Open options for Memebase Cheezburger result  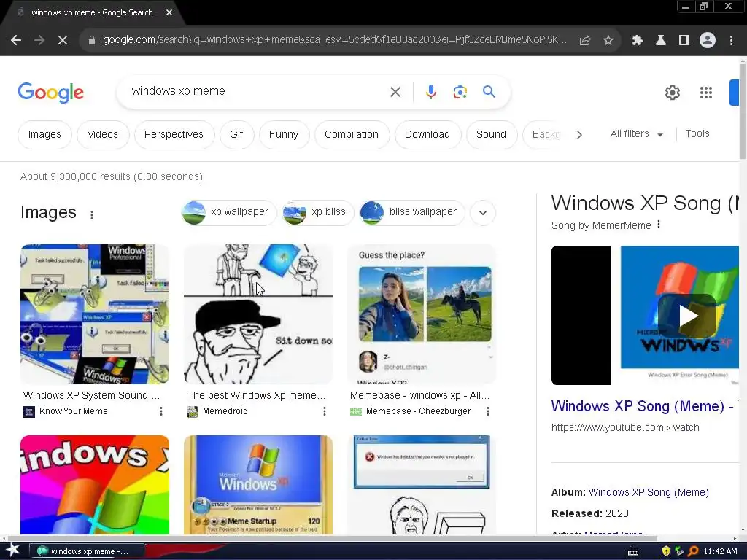[488, 411]
